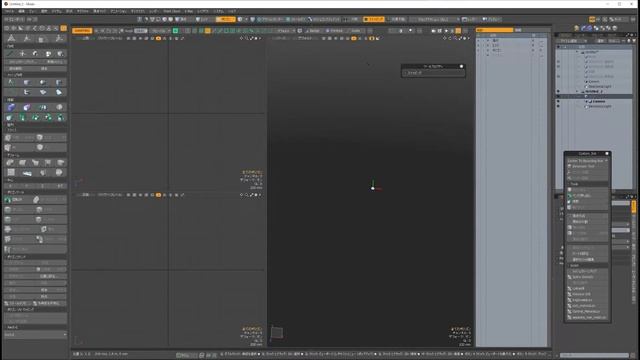The width and height of the screenshot is (640, 360).
Task: Toggle the orange snapping button in mode bar
Action: point(373,19)
